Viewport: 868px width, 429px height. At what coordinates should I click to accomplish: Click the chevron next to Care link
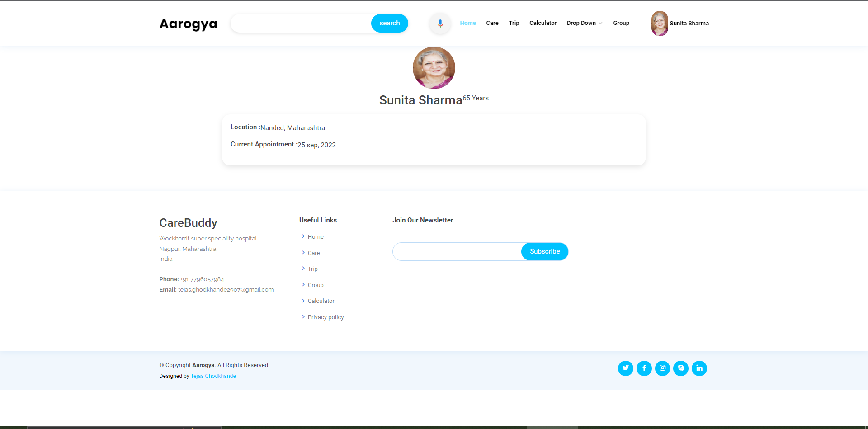click(303, 253)
